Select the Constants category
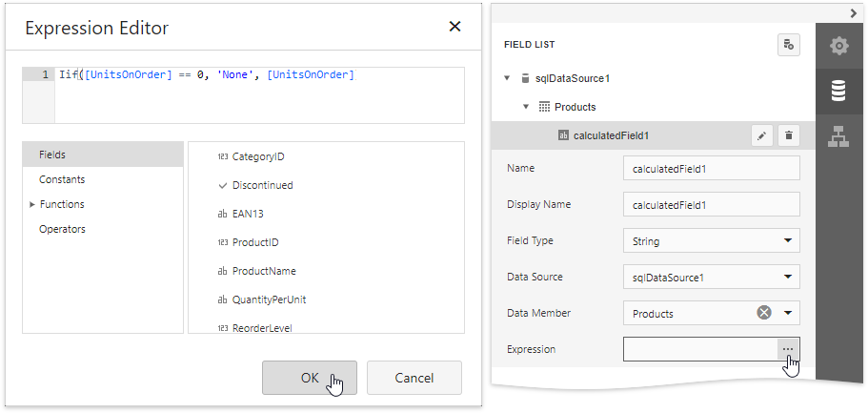 pyautogui.click(x=62, y=179)
